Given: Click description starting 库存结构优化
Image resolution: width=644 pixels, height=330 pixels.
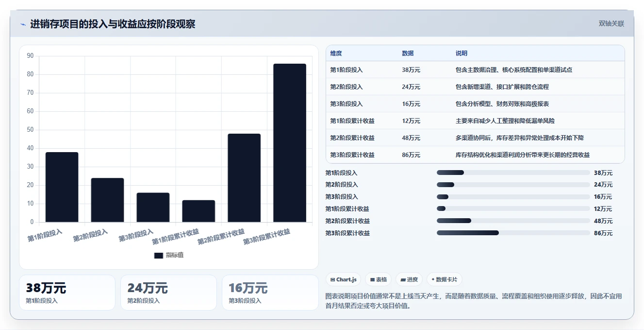Looking at the screenshot, I should (522, 155).
